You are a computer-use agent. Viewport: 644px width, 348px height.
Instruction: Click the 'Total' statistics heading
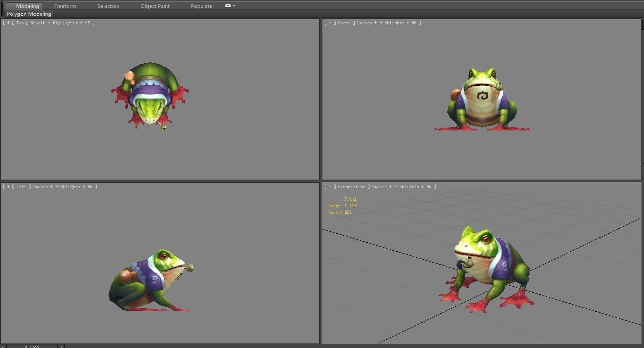pyautogui.click(x=350, y=199)
